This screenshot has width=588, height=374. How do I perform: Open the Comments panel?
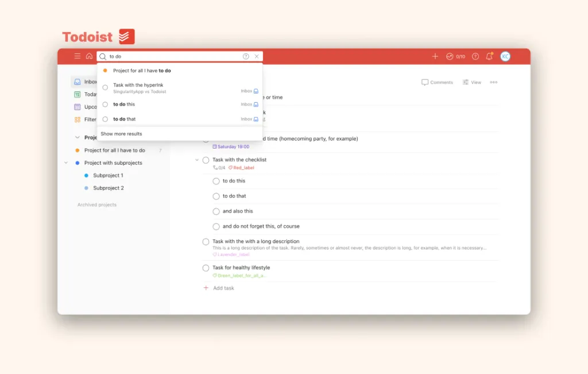(437, 82)
